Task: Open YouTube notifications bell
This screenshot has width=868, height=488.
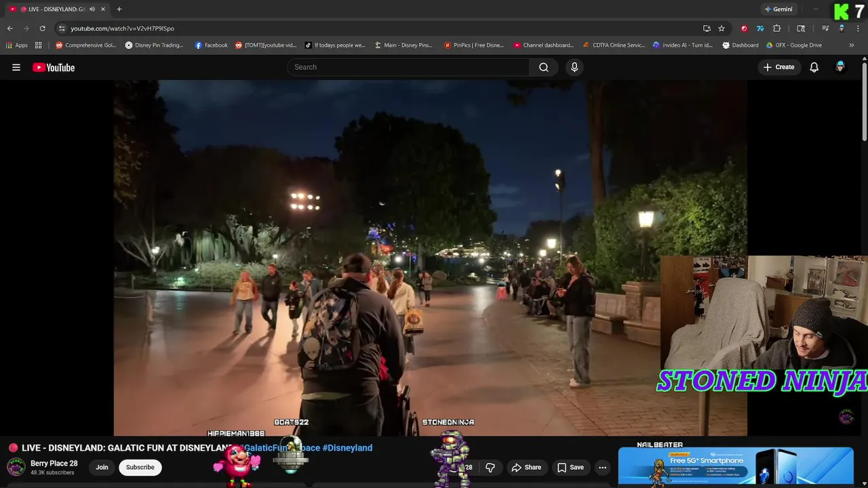Action: point(814,67)
